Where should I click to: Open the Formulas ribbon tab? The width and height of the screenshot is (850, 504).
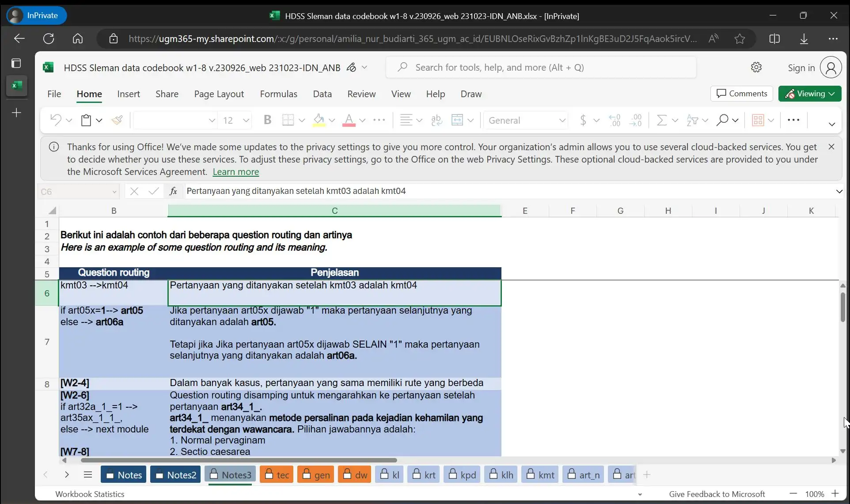coord(278,94)
